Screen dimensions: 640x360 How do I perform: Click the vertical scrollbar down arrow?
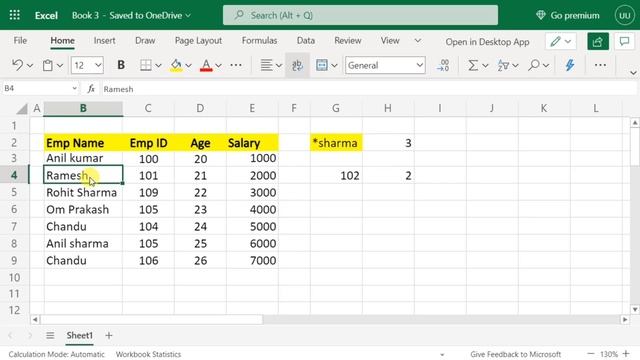point(635,309)
